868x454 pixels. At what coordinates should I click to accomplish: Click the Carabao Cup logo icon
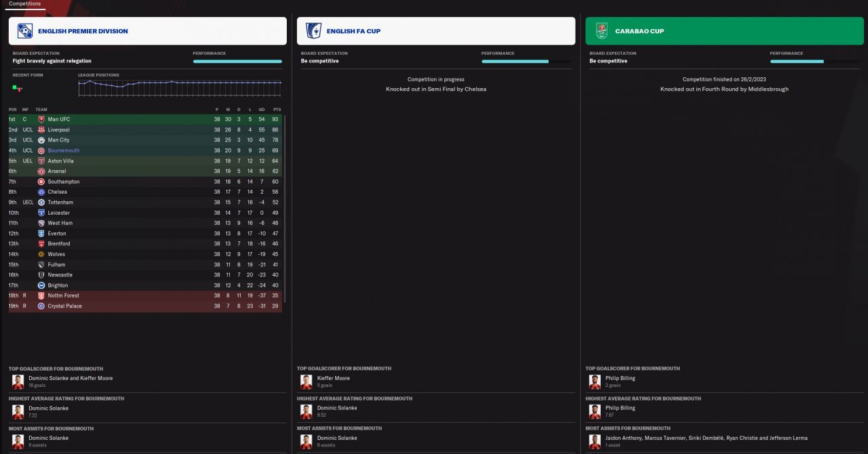click(601, 30)
